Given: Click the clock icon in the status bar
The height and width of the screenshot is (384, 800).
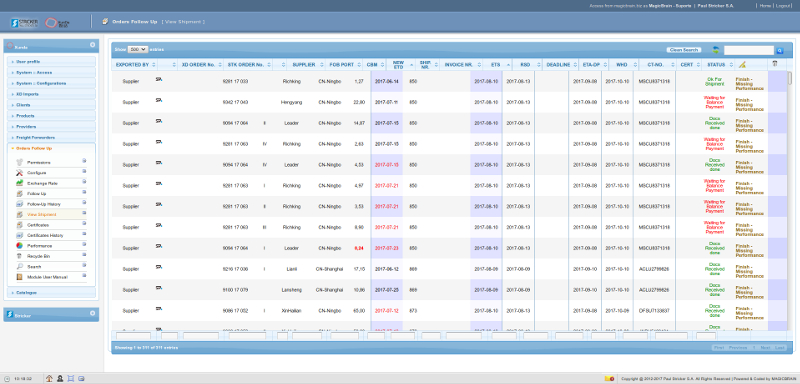Looking at the screenshot, I should tap(7, 379).
